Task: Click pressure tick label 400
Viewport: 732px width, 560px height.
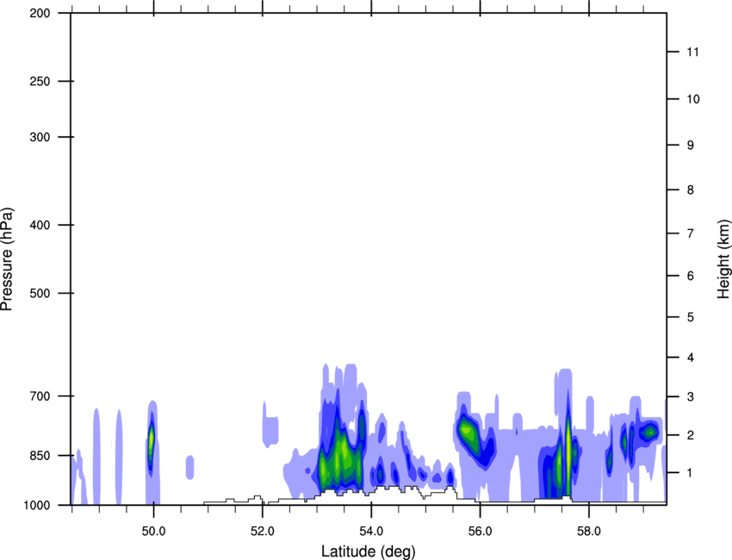Action: [x=40, y=225]
